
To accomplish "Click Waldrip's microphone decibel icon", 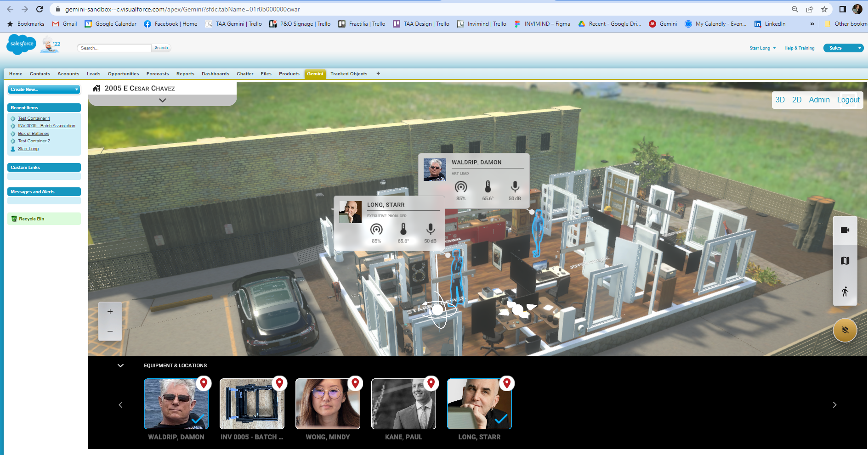I will tap(514, 187).
